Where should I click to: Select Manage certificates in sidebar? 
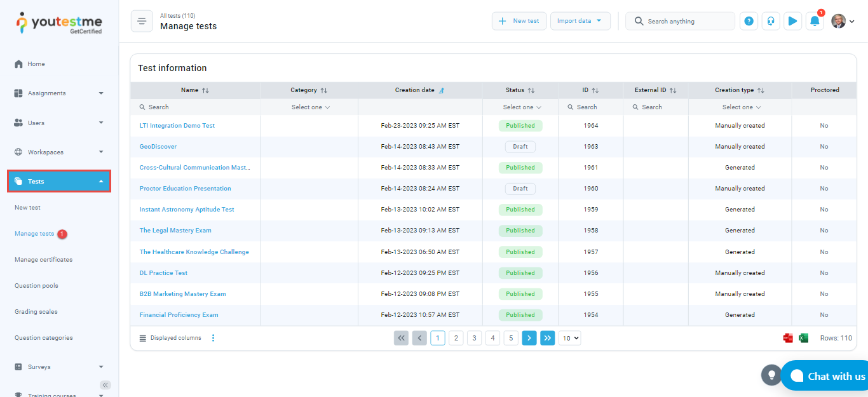(43, 260)
